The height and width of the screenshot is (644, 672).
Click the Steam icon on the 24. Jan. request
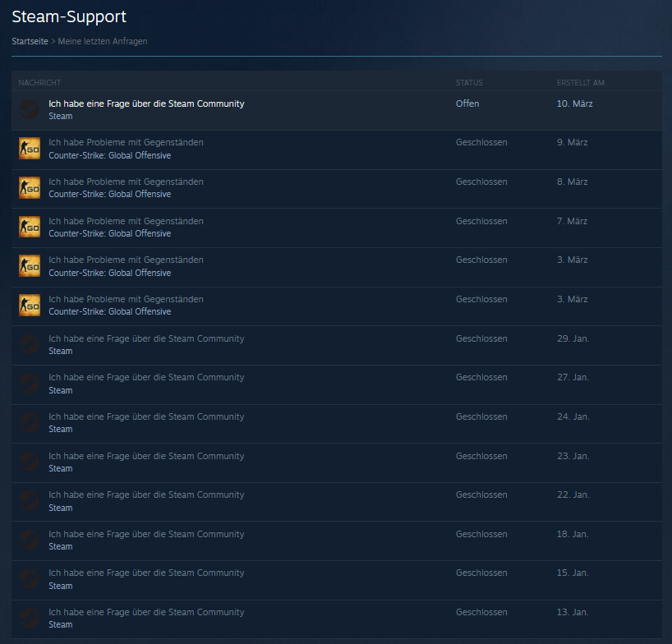(x=30, y=422)
